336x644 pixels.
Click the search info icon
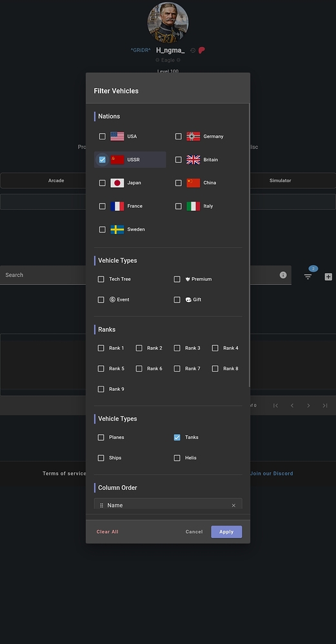coord(283,275)
